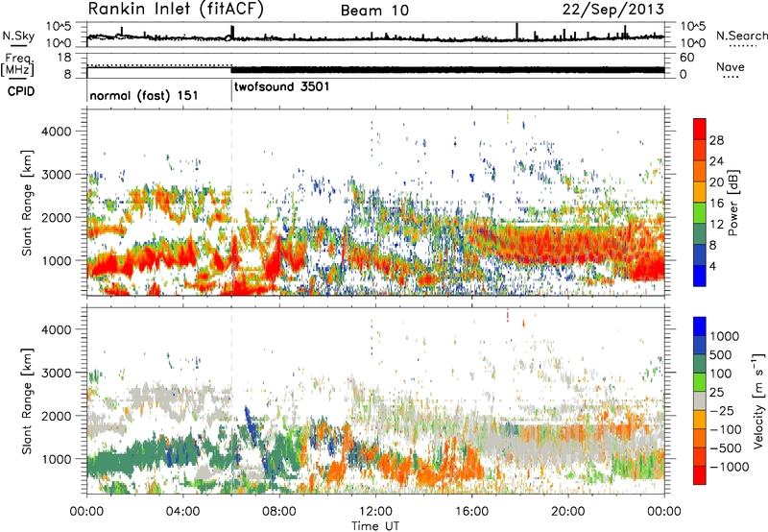This screenshot has height=532, width=768.
Task: Click the "1000" tick on the Velocity scale
Action: click(725, 336)
